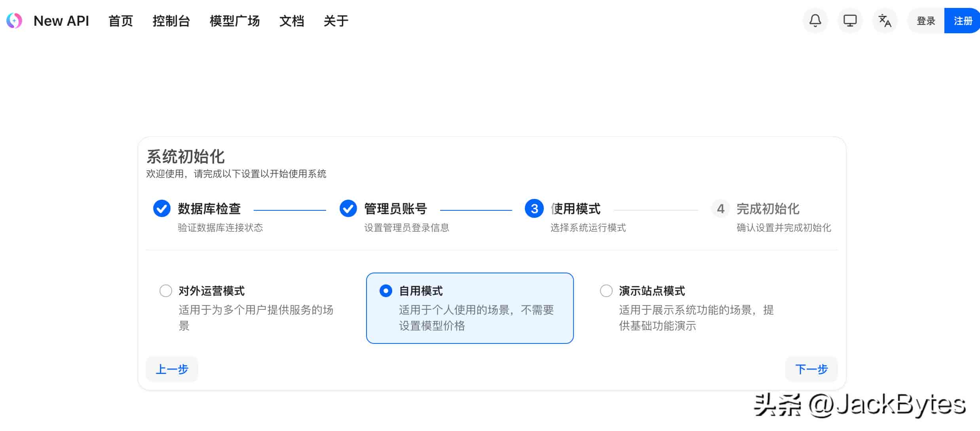Toggle theme with the monitor icon
980x431 pixels.
(850, 21)
